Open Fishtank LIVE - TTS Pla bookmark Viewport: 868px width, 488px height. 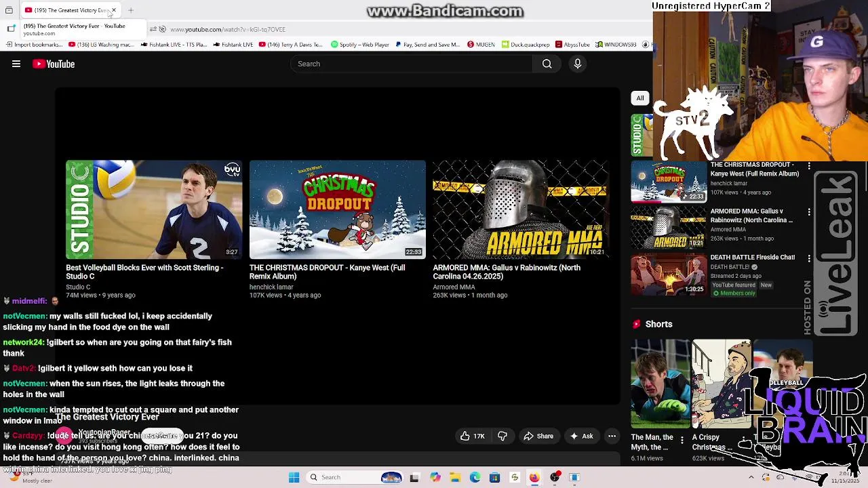[174, 45]
